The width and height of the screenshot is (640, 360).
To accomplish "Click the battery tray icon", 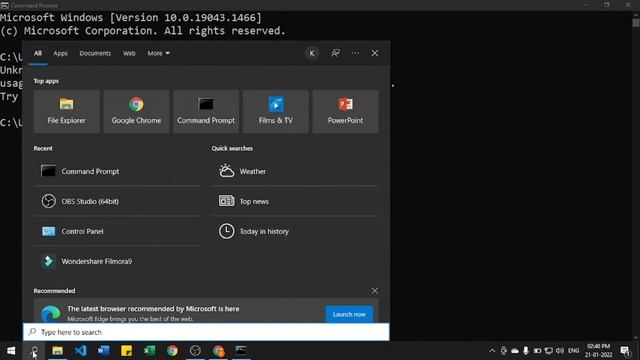I will (538, 351).
